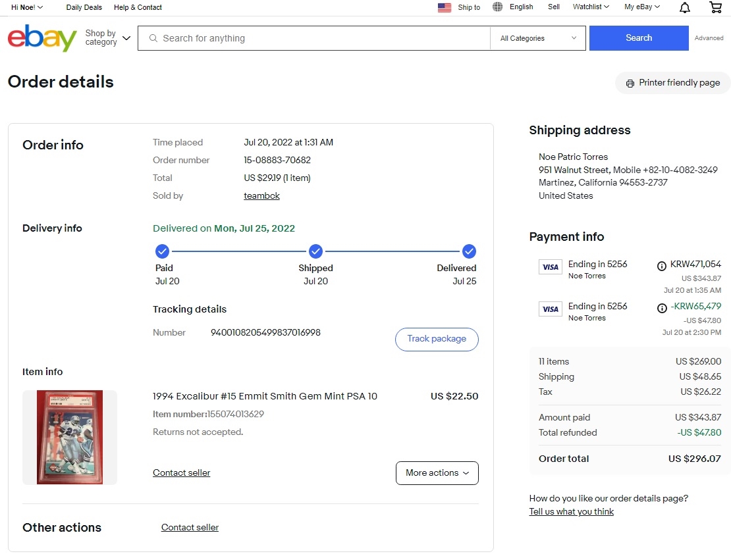Viewport: 731px width, 560px height.
Task: Click the Shipping US $48.65 amount
Action: (700, 377)
